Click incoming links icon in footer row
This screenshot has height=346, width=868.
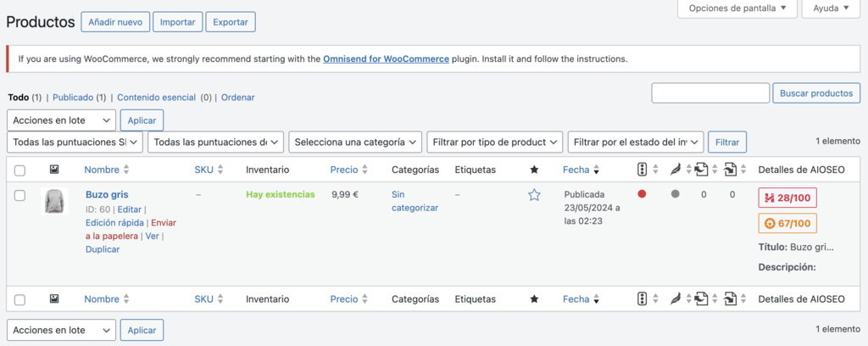point(731,299)
